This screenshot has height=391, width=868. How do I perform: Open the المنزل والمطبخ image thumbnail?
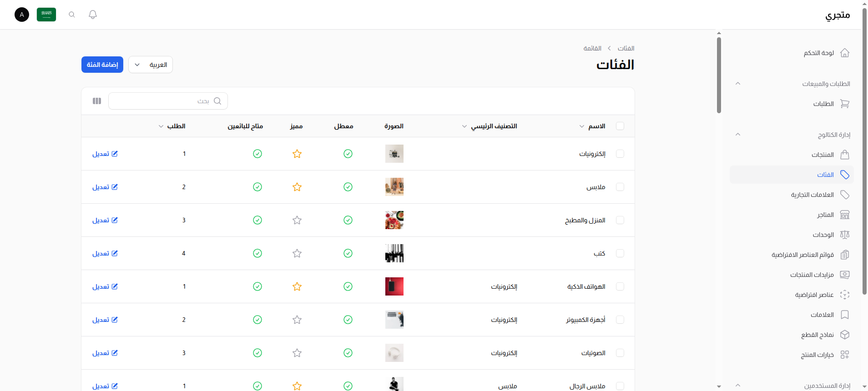394,220
